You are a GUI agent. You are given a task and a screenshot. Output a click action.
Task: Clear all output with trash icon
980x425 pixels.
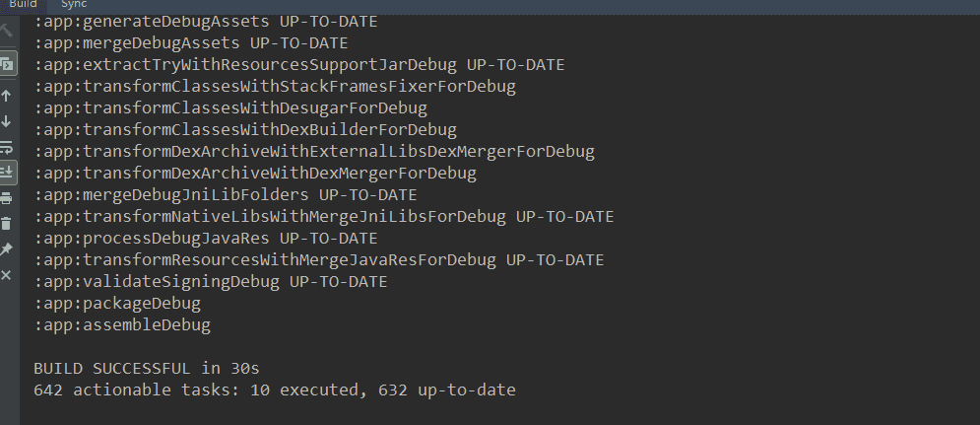point(6,224)
